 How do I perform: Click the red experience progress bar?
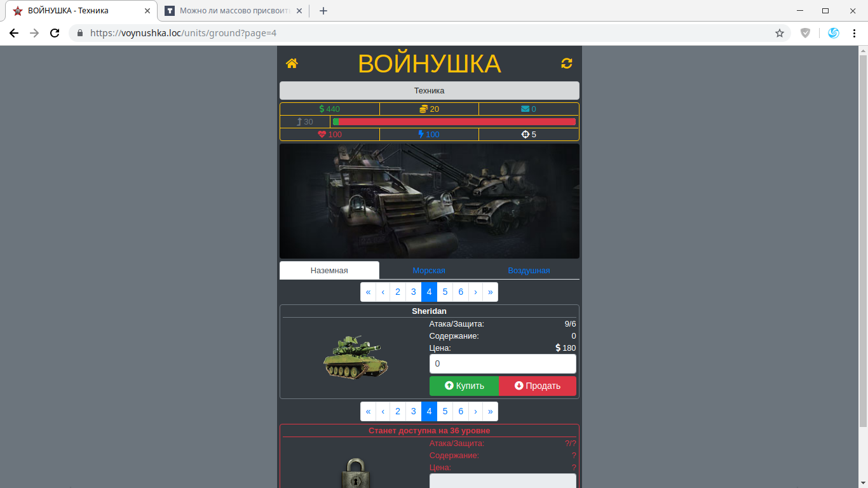454,121
